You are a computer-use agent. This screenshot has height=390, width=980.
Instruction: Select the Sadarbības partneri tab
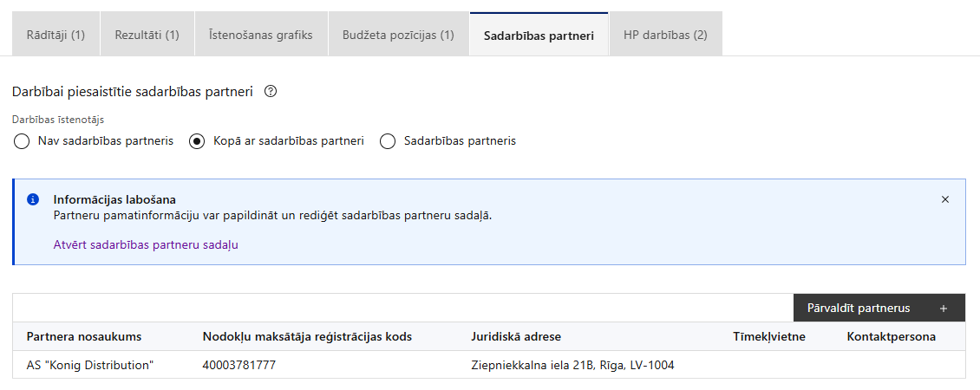tap(539, 35)
